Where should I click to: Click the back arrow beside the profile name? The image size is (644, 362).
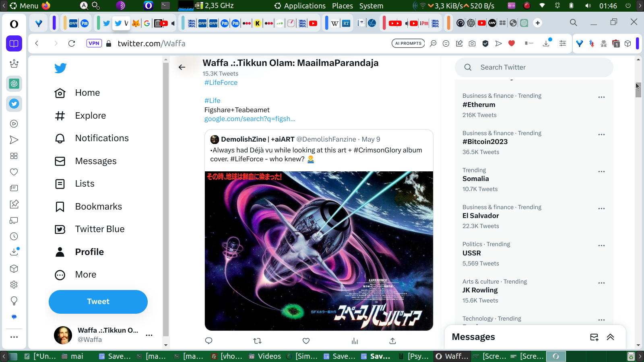[182, 67]
